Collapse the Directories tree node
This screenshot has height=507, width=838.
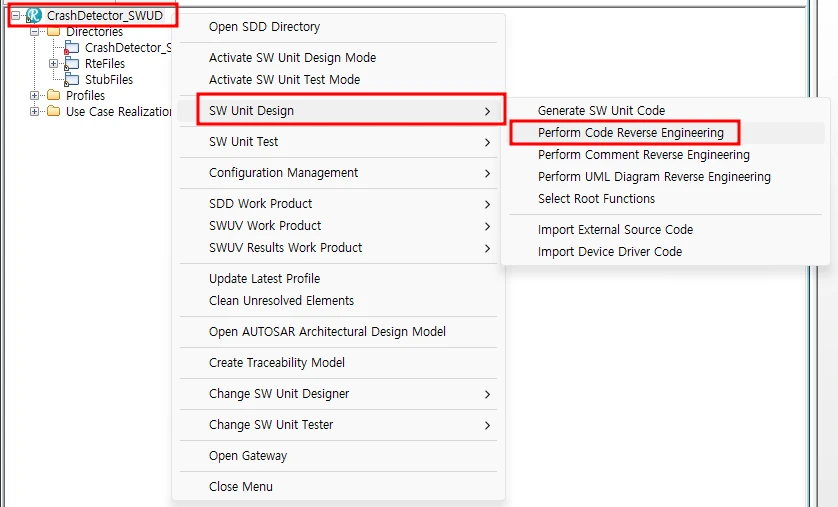tap(36, 32)
